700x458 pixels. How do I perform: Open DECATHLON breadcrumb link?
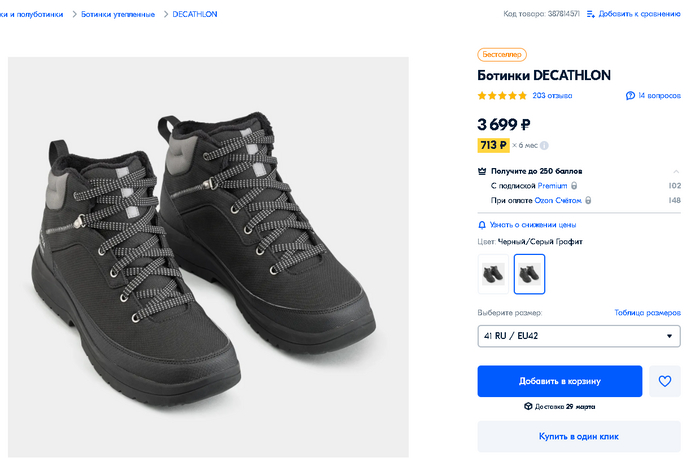pos(194,14)
